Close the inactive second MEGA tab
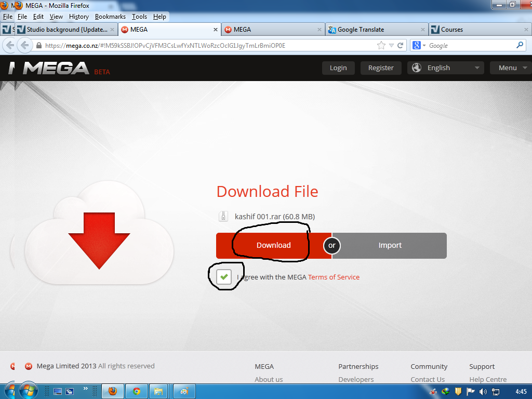Screen dimensions: 532x399 tap(320, 30)
